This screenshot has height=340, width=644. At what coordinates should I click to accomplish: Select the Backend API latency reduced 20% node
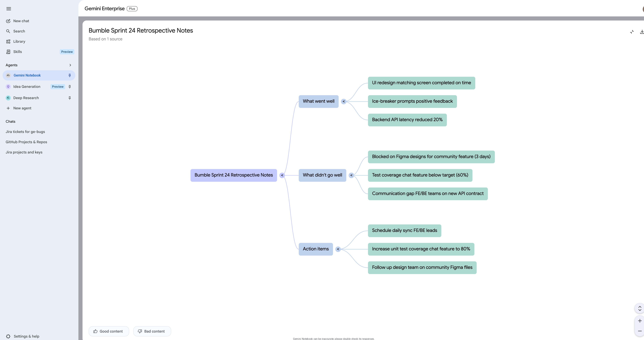pos(407,120)
